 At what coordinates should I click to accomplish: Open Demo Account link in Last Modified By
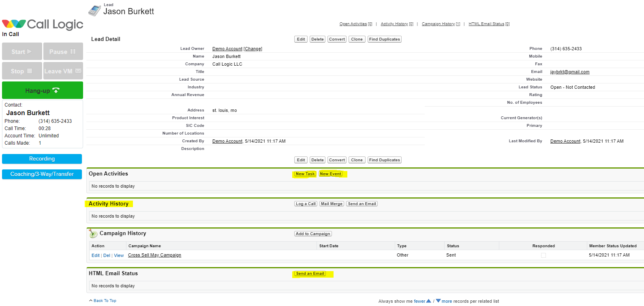click(x=565, y=141)
